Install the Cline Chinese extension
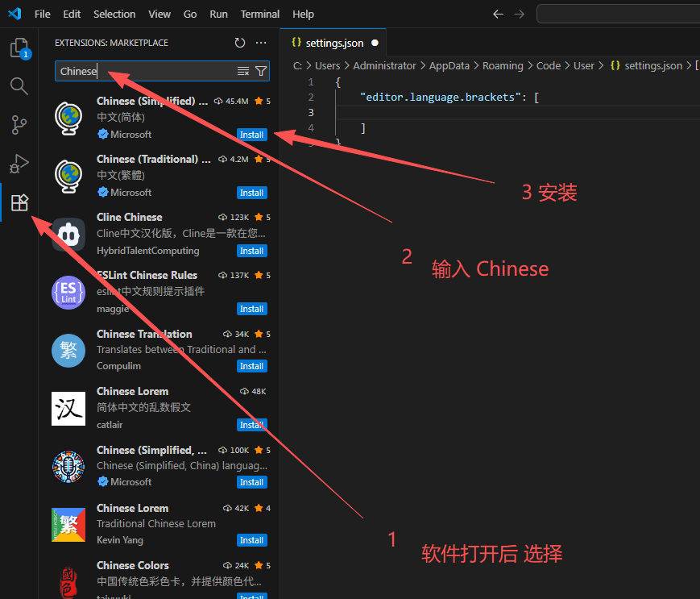Image resolution: width=700 pixels, height=599 pixels. (x=252, y=251)
